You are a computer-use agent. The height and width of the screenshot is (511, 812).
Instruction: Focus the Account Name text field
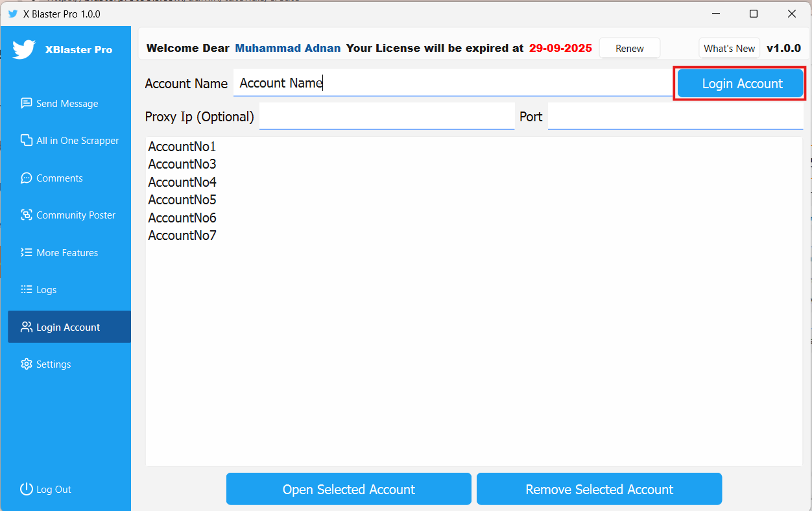[452, 83]
